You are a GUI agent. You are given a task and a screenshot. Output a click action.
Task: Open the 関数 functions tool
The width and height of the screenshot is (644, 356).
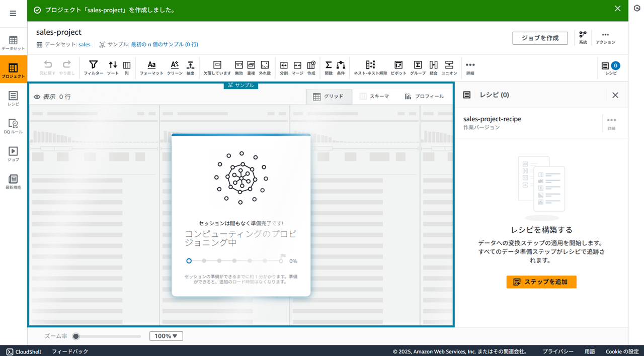(x=329, y=68)
